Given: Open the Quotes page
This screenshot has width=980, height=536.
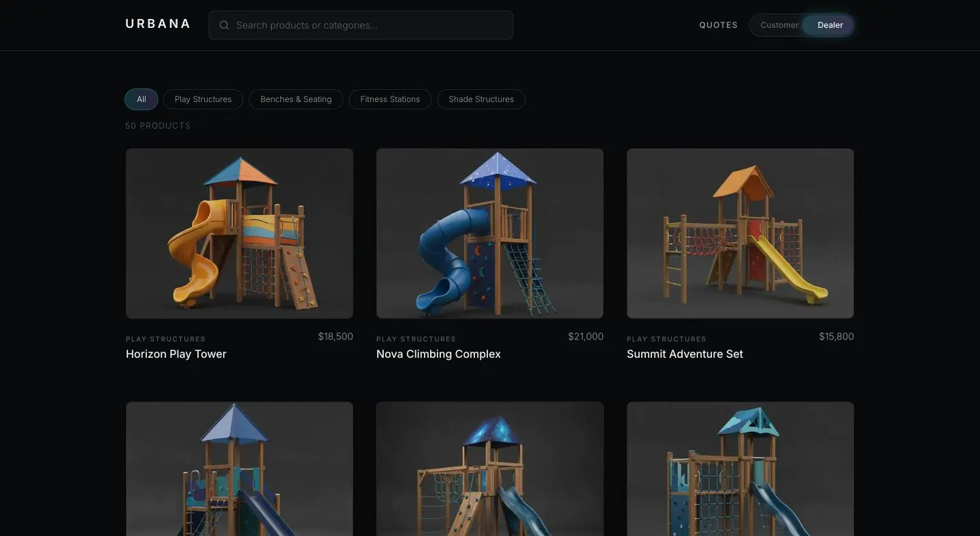Looking at the screenshot, I should tap(718, 25).
